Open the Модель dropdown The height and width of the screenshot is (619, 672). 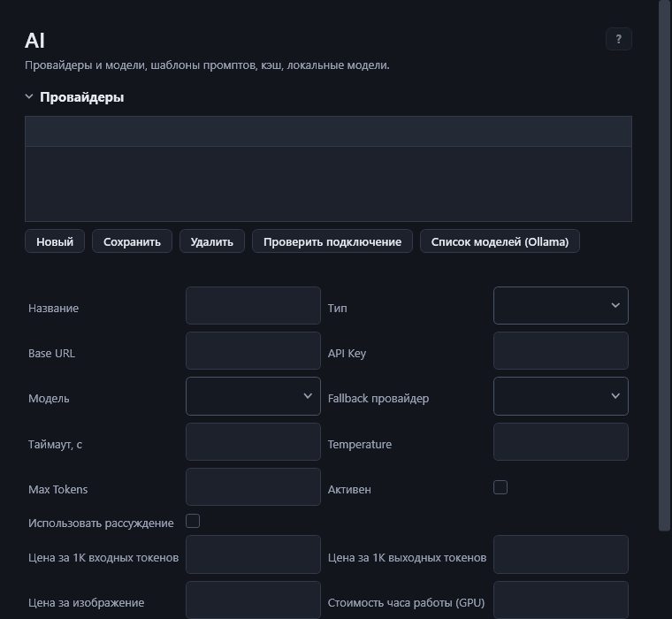point(253,396)
